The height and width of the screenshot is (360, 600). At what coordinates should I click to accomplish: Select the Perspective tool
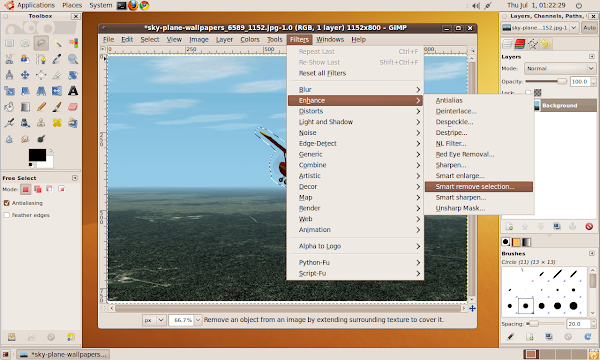click(41, 91)
